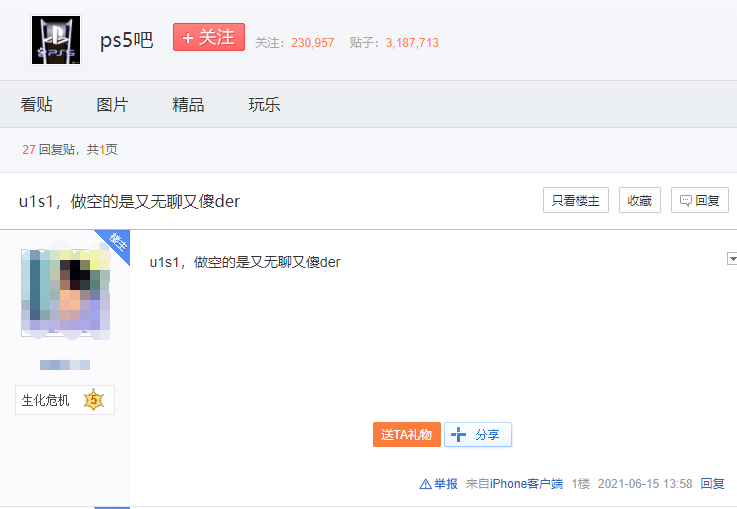Switch to the 玩乐 tab

click(264, 104)
